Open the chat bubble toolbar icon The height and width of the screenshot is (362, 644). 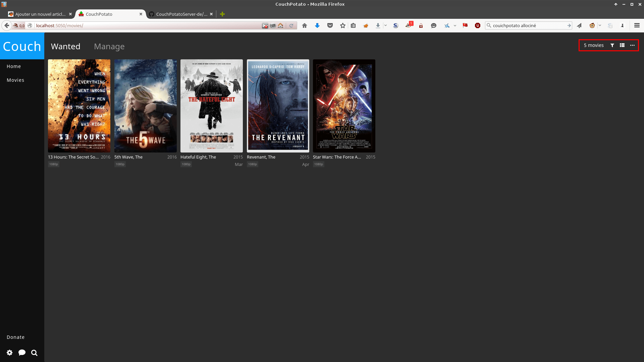coord(434,25)
